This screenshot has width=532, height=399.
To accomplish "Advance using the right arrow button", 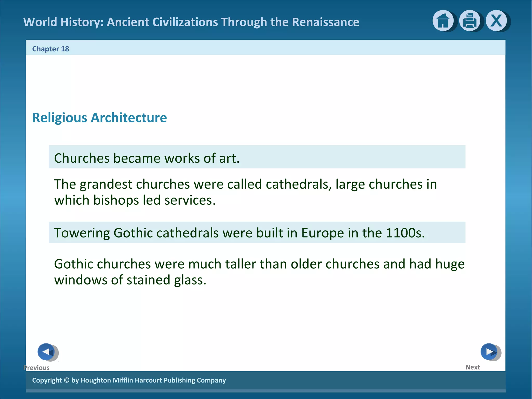I will tap(489, 352).
